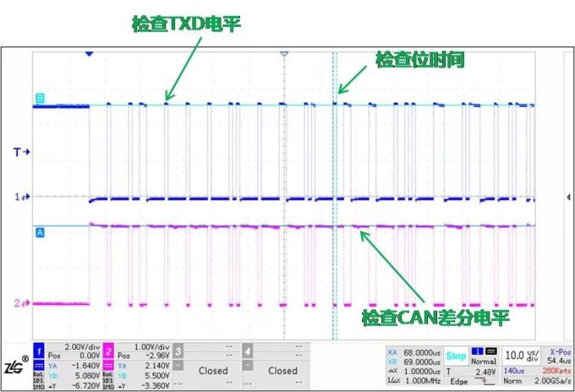This screenshot has width=575, height=392.
Task: Toggle the magenta channel 2 badge
Action: [108, 351]
